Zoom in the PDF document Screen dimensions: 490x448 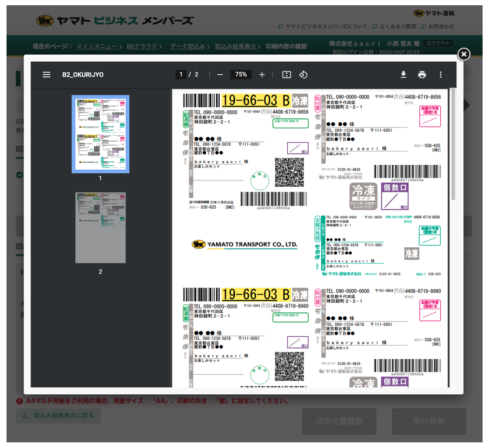click(x=262, y=75)
